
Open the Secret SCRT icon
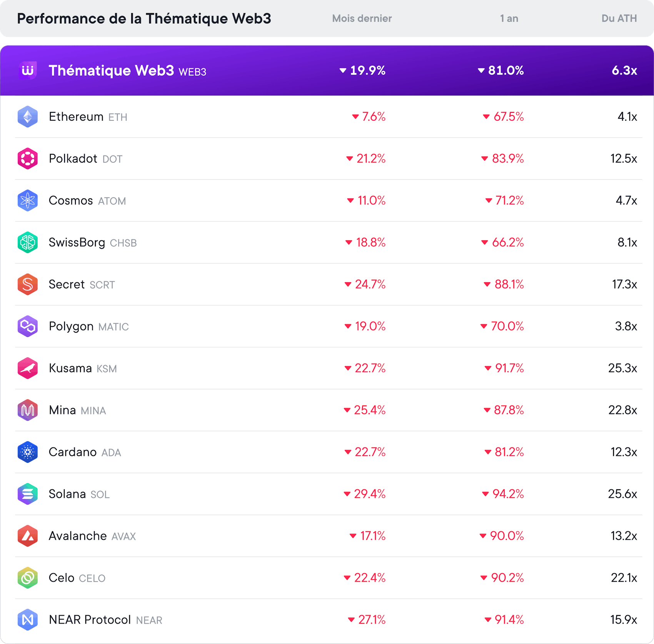click(x=28, y=284)
